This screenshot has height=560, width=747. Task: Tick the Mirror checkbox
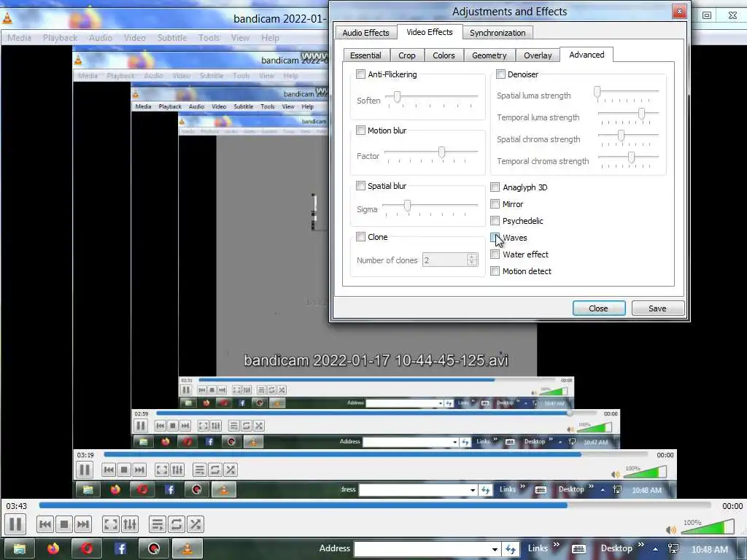pyautogui.click(x=495, y=204)
